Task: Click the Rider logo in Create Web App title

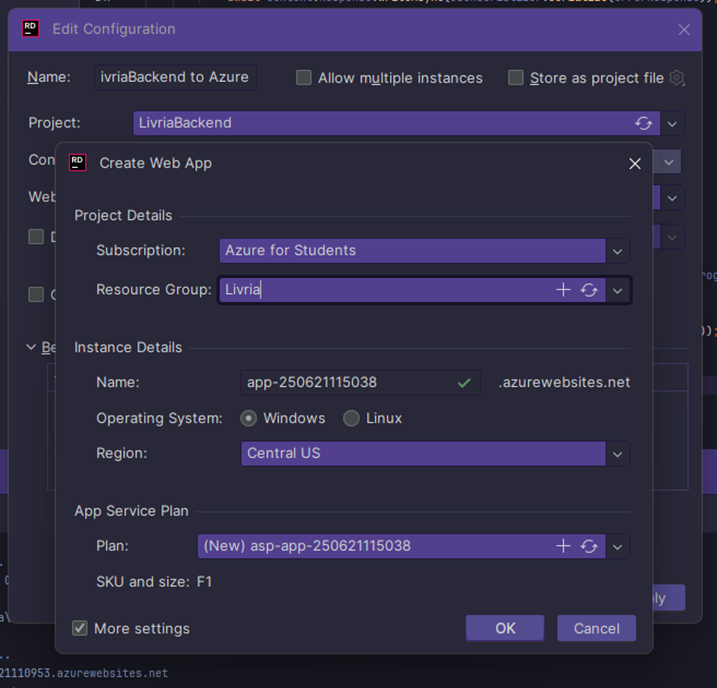Action: [x=77, y=163]
